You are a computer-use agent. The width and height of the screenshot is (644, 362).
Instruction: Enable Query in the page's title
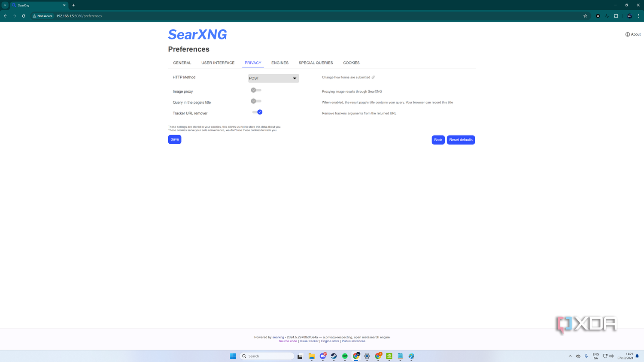pyautogui.click(x=256, y=101)
